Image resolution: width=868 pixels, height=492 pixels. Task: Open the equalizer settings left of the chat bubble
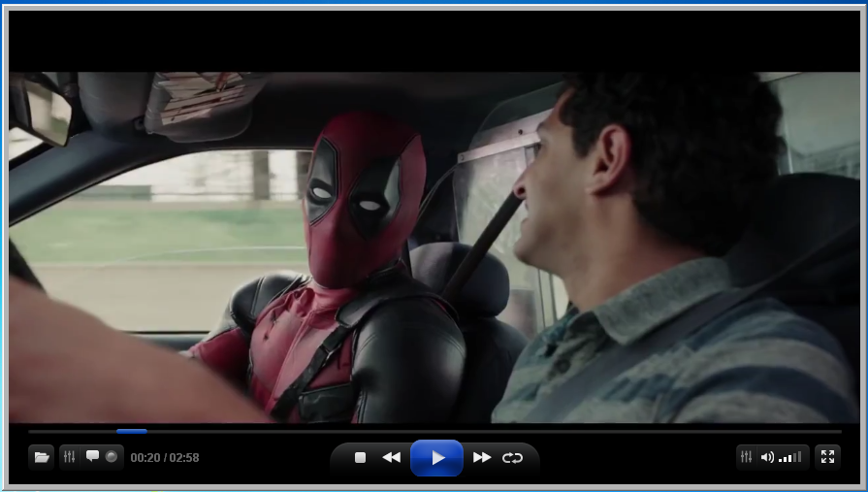pyautogui.click(x=69, y=456)
